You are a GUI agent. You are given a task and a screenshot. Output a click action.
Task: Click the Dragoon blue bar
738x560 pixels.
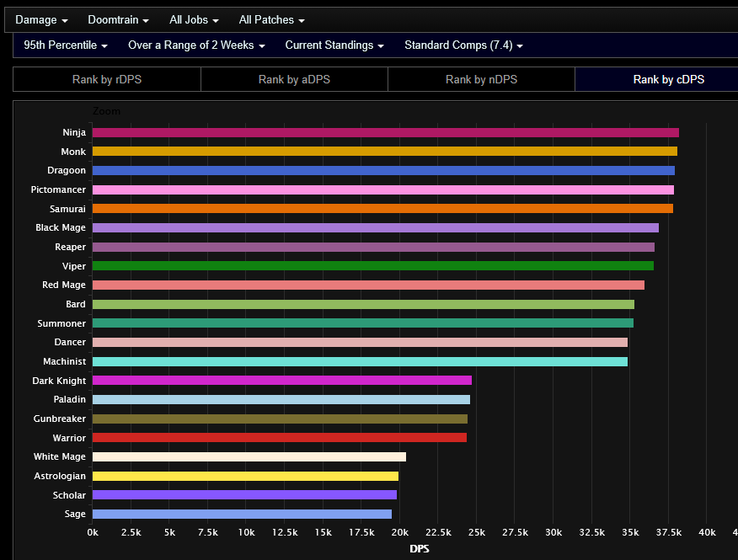click(383, 170)
